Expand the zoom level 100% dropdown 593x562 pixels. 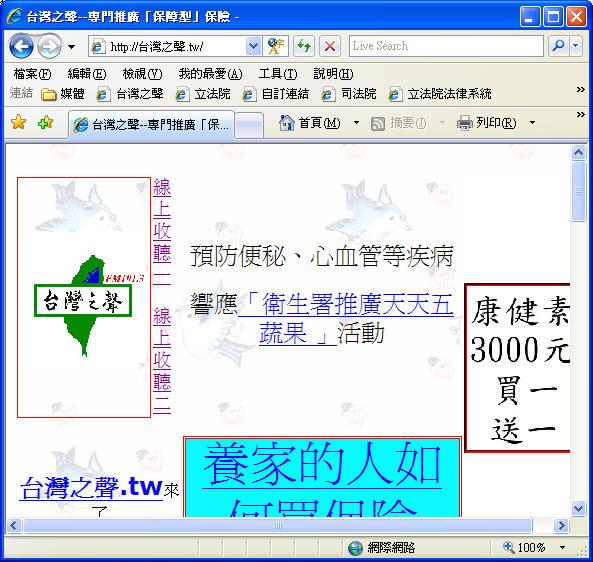click(562, 547)
